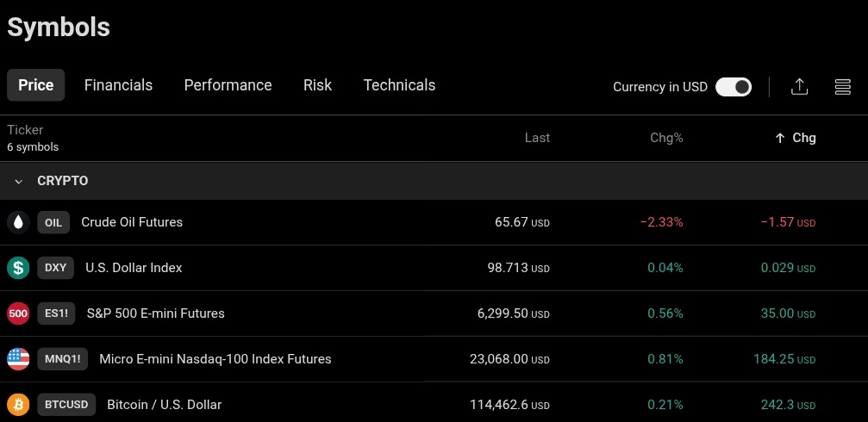Toggle the Currency in USD switch
Viewport: 868px width, 422px height.
(x=734, y=87)
